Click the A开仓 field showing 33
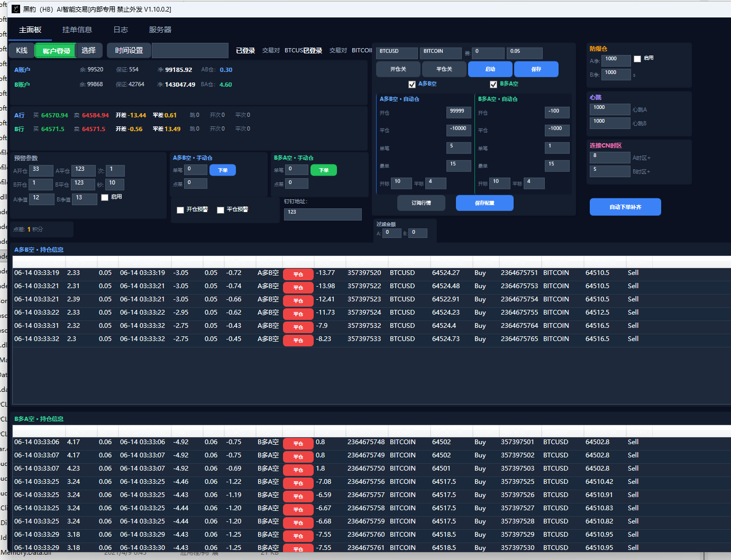Image resolution: width=731 pixels, height=560 pixels. [41, 171]
